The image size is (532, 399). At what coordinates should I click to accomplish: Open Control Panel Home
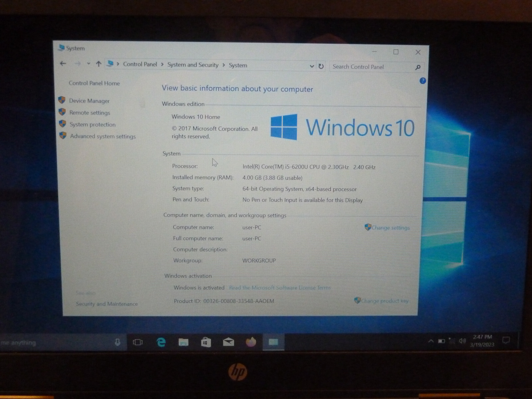94,83
